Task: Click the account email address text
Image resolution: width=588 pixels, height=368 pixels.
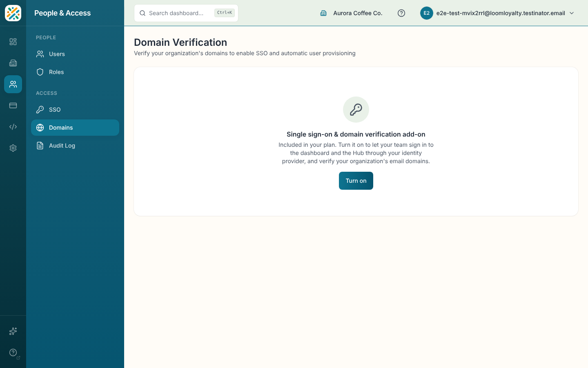Action: tap(501, 13)
